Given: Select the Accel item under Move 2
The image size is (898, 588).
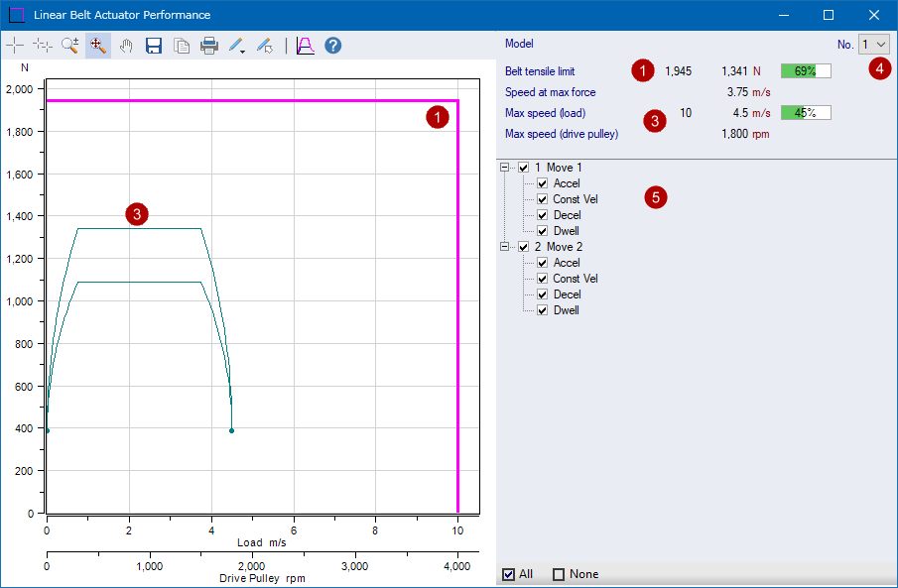Looking at the screenshot, I should coord(567,263).
